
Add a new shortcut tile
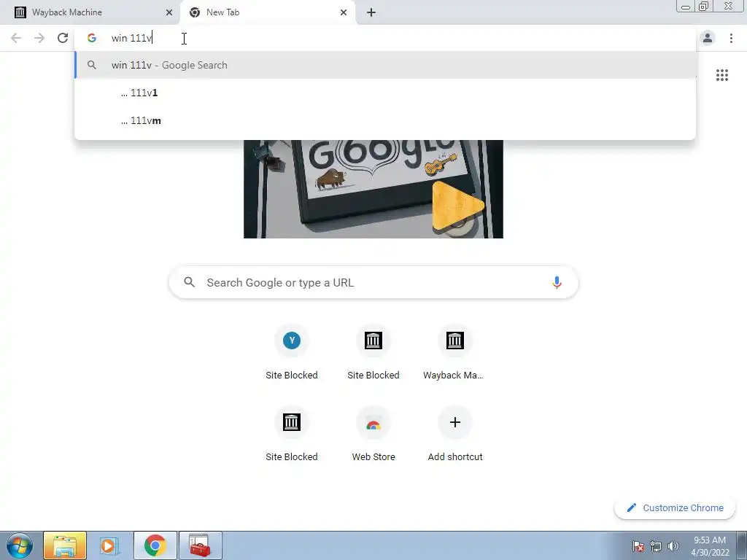click(x=455, y=435)
